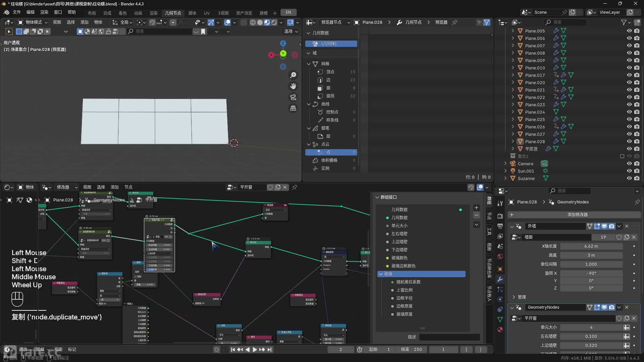The width and height of the screenshot is (644, 362).
Task: Select wireframe viewport shading mode
Action: pyautogui.click(x=253, y=22)
